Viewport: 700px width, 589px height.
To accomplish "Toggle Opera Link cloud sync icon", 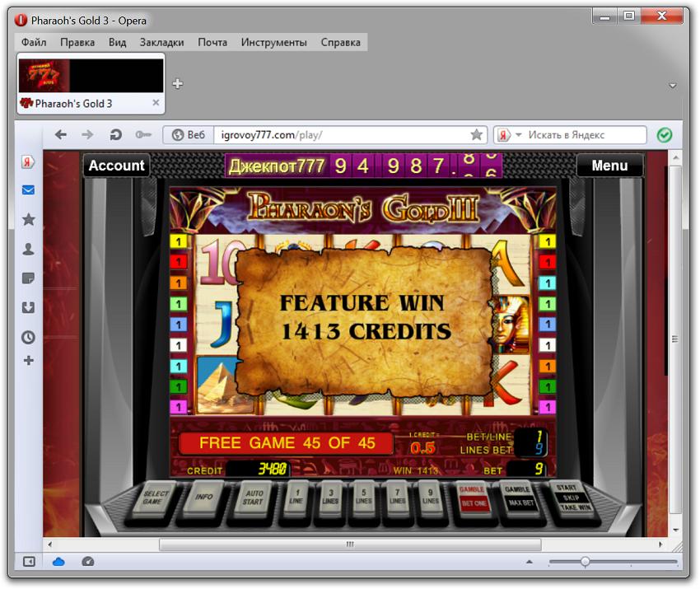I will (x=58, y=562).
